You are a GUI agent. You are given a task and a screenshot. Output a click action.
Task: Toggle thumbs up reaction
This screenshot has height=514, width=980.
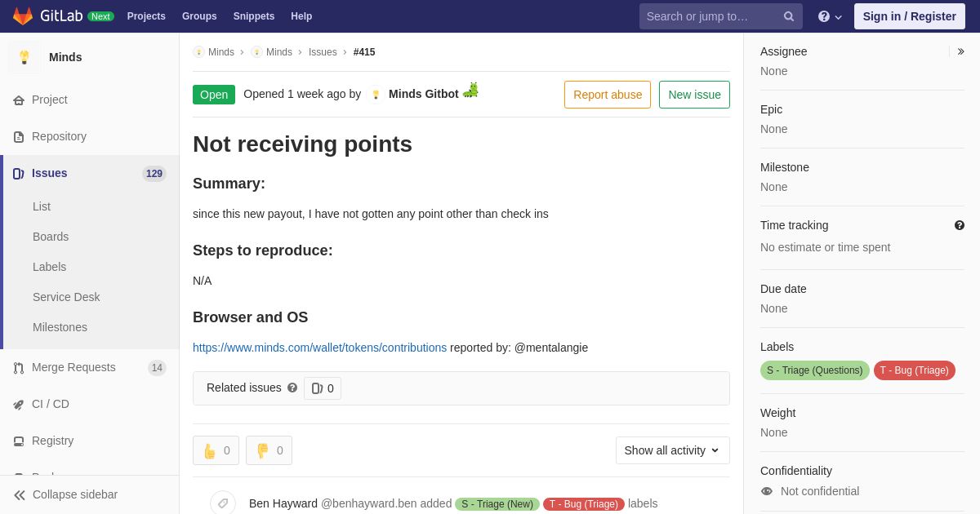pyautogui.click(x=216, y=450)
